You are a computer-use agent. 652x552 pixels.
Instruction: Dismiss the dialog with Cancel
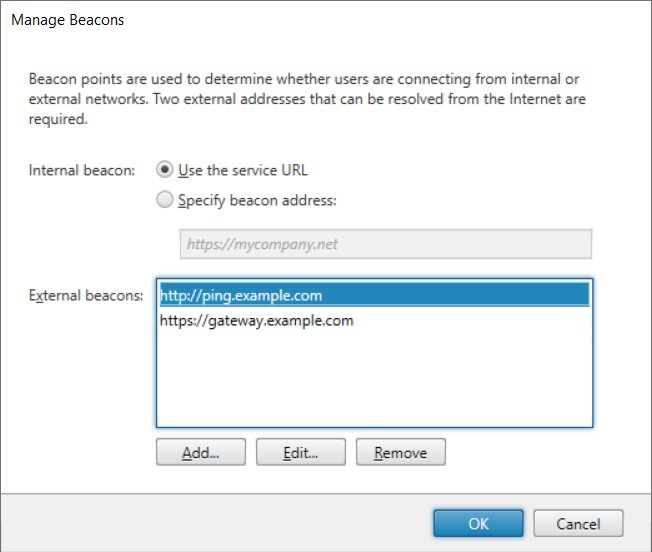click(x=578, y=524)
